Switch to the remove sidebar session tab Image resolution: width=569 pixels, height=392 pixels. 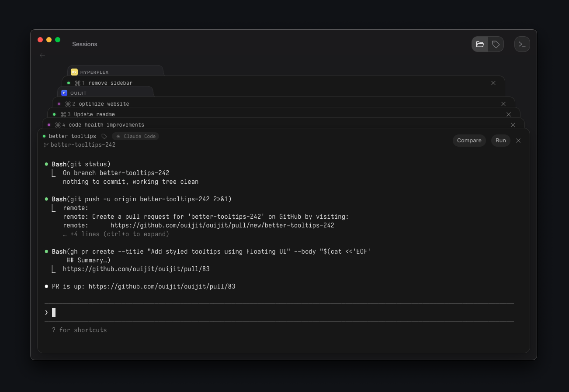tap(111, 83)
